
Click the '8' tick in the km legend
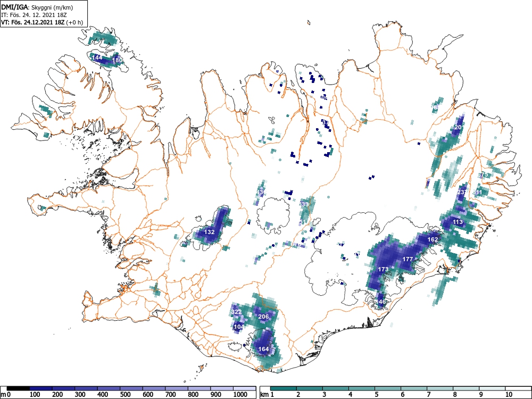[x=455, y=395]
